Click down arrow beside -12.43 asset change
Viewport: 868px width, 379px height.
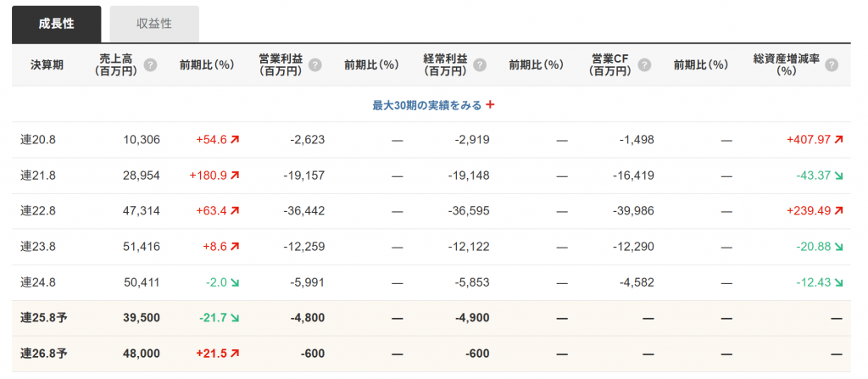(x=838, y=282)
